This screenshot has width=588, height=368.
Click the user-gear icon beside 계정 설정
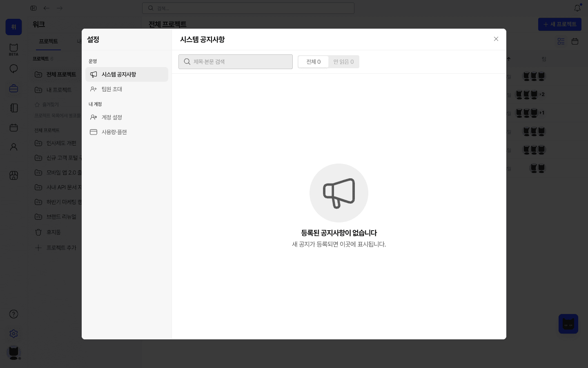click(94, 117)
